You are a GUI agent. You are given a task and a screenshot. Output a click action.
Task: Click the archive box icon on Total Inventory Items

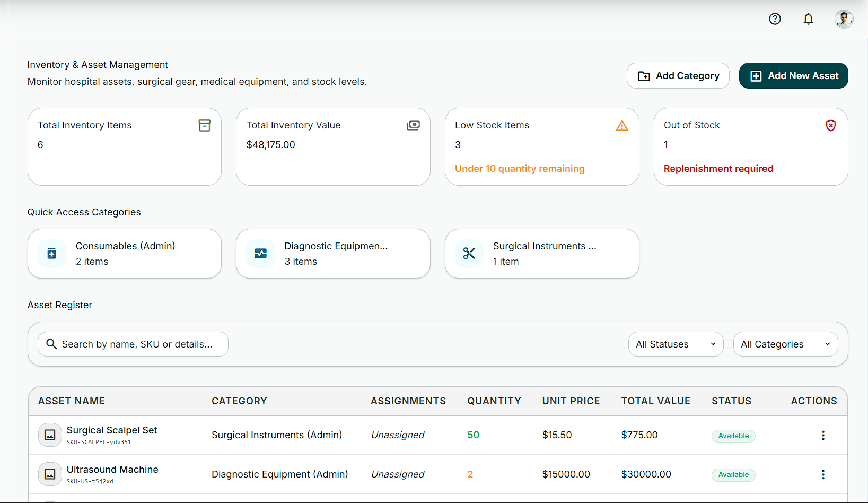(205, 125)
